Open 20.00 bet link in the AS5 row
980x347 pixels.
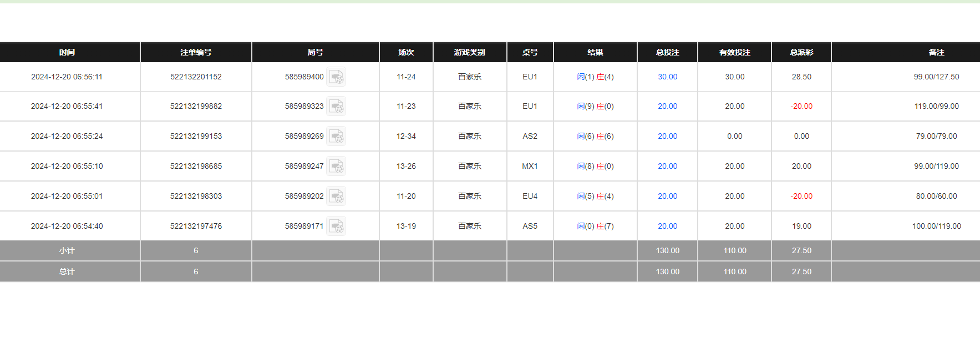667,226
